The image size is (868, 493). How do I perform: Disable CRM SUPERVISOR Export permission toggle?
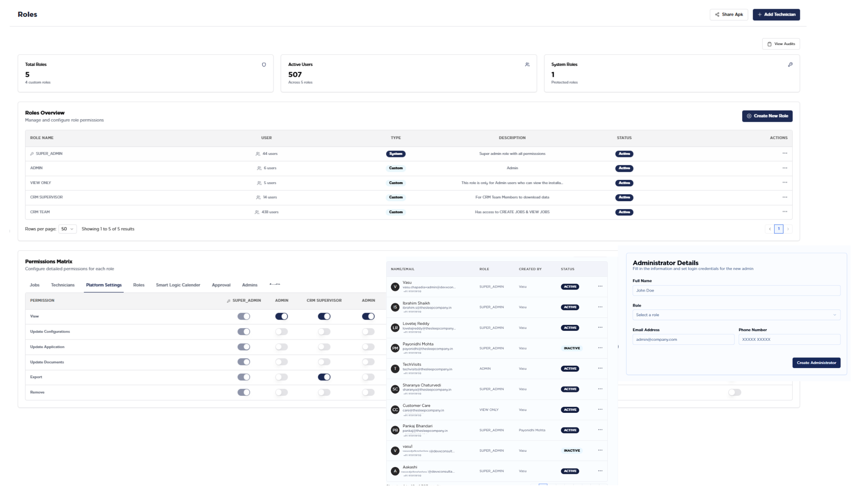[324, 377]
